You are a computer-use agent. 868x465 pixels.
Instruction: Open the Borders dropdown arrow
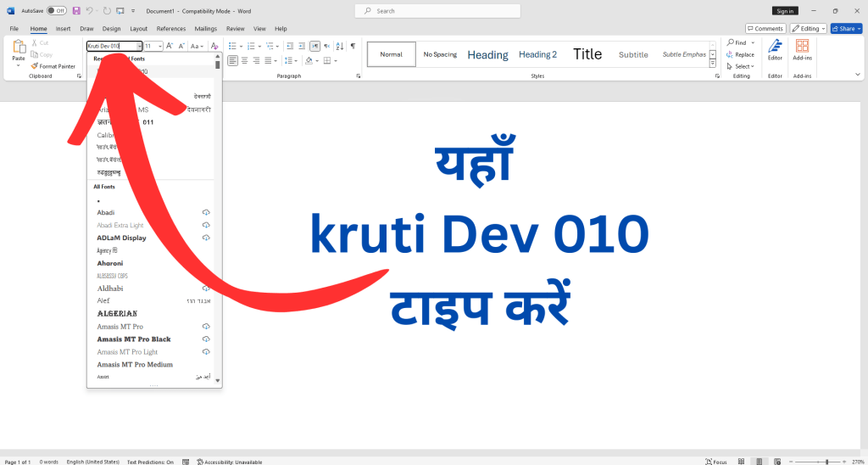pyautogui.click(x=336, y=60)
